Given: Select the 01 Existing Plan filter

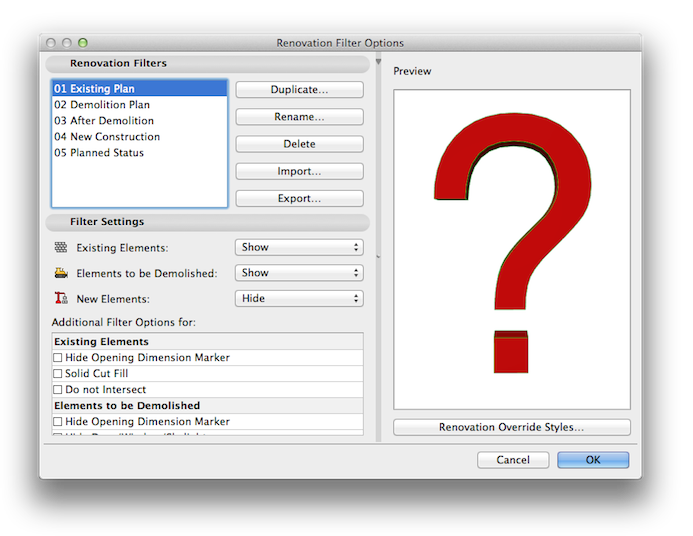Looking at the screenshot, I should click(x=140, y=88).
